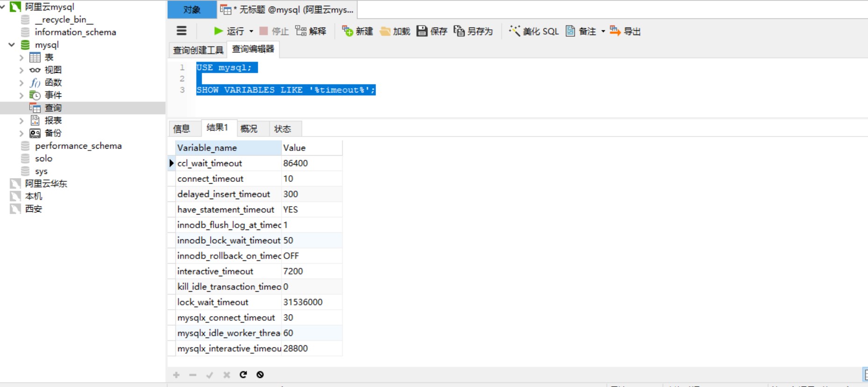
Task: Select the solo database
Action: point(43,158)
